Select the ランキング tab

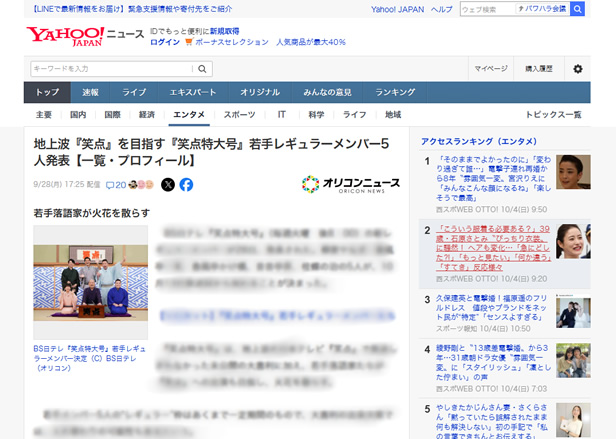[395, 92]
